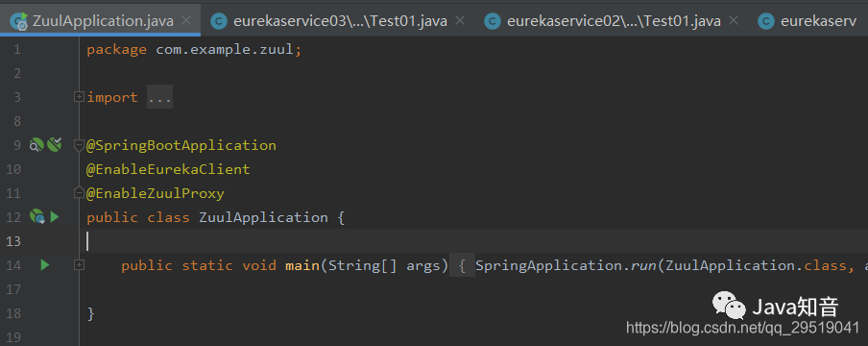Close the eurekaservice02 Test01.java tab
Image resolution: width=868 pixels, height=346 pixels.
coord(734,21)
